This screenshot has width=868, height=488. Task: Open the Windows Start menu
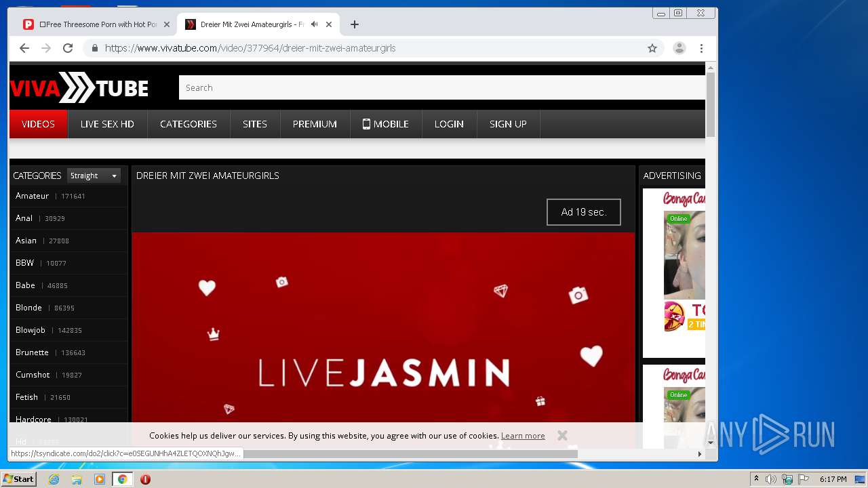[x=19, y=479]
